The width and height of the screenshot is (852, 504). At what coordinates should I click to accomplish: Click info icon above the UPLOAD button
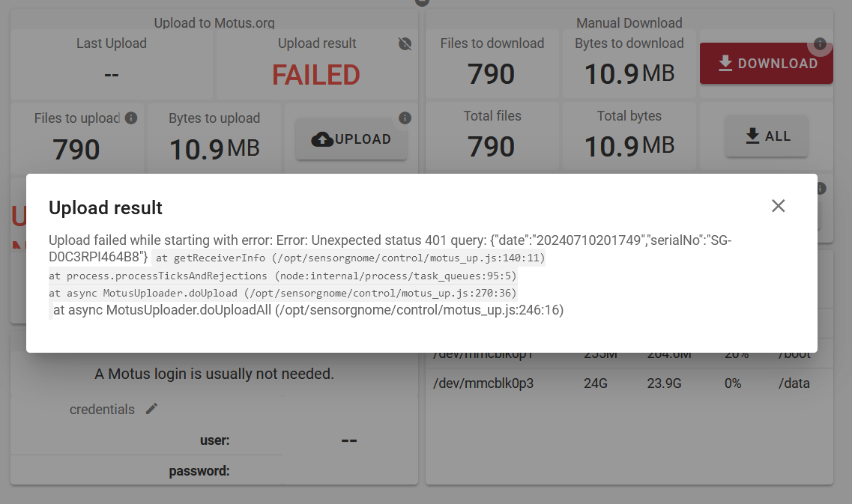tap(405, 118)
